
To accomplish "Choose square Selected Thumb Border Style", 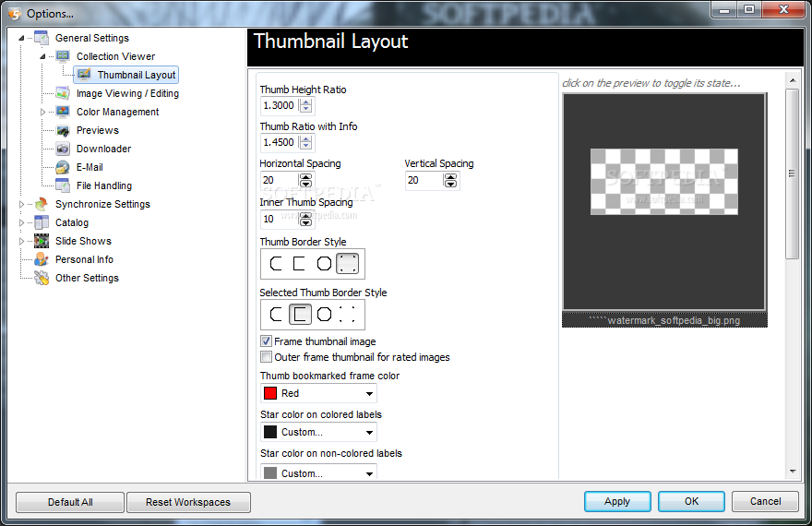I will (301, 315).
